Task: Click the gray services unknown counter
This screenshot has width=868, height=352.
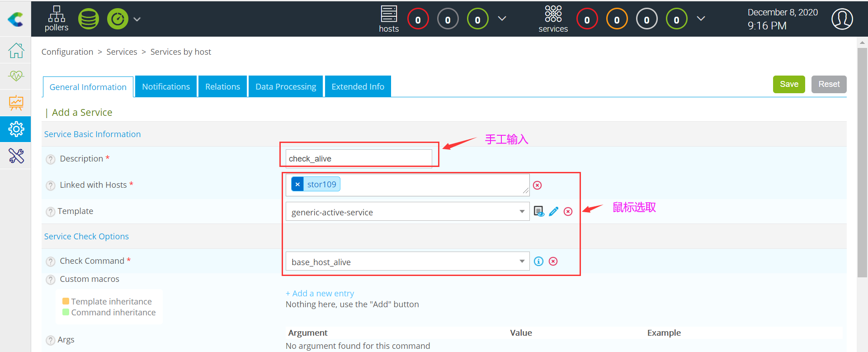Action: click(x=646, y=19)
